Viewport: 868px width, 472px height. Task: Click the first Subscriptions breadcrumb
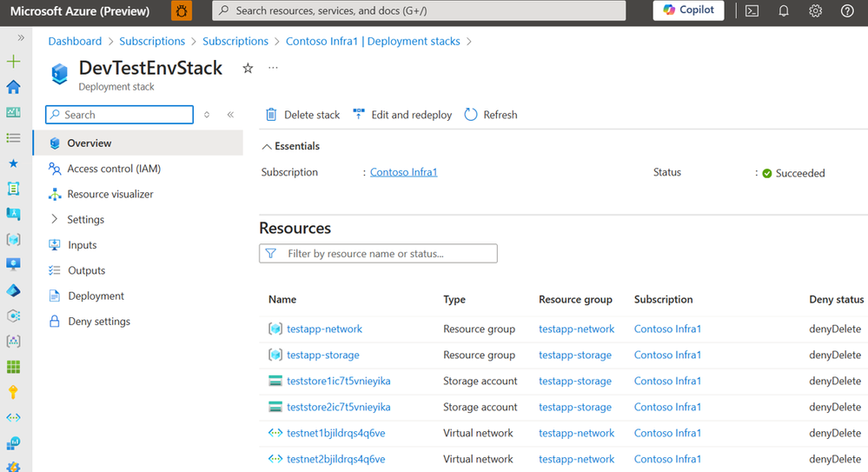152,41
